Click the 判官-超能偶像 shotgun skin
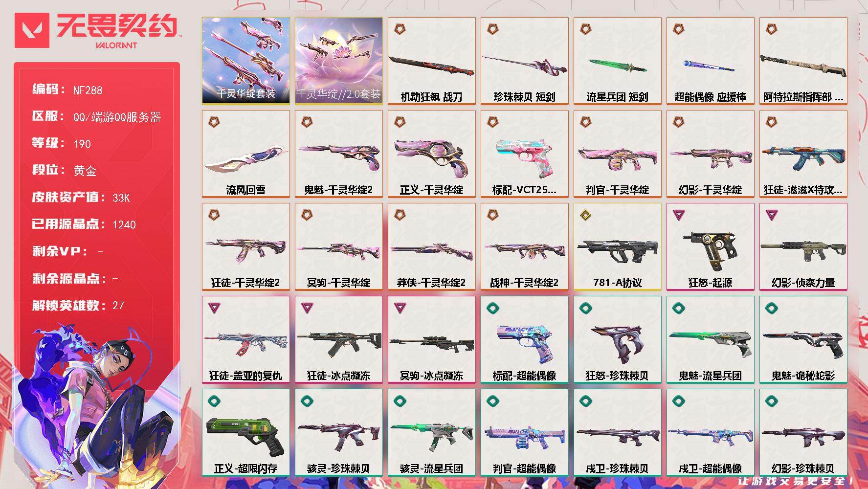868x489 pixels. pos(524,433)
